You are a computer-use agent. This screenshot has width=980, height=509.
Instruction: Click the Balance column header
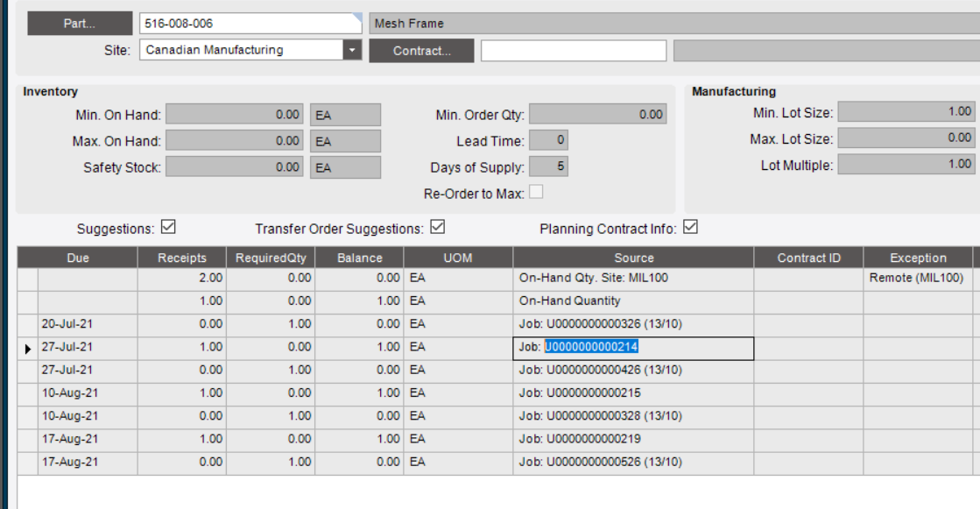pyautogui.click(x=360, y=258)
